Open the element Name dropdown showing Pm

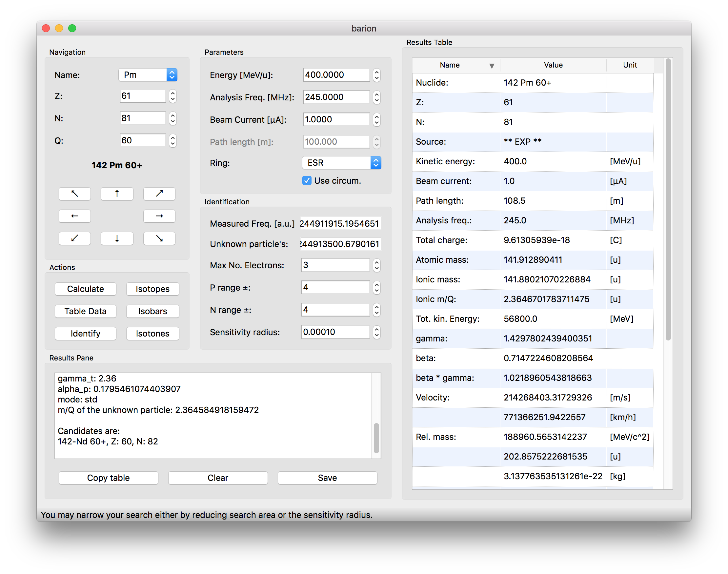148,74
